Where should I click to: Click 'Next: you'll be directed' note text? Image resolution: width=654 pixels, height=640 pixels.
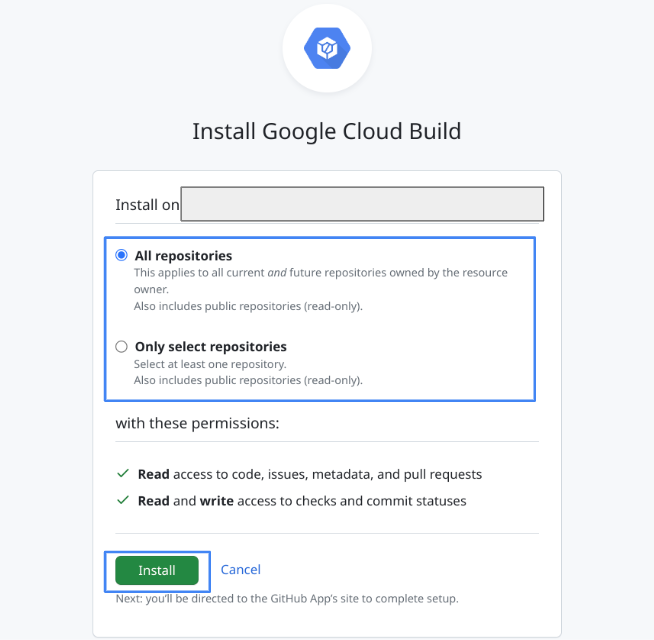[x=287, y=599]
